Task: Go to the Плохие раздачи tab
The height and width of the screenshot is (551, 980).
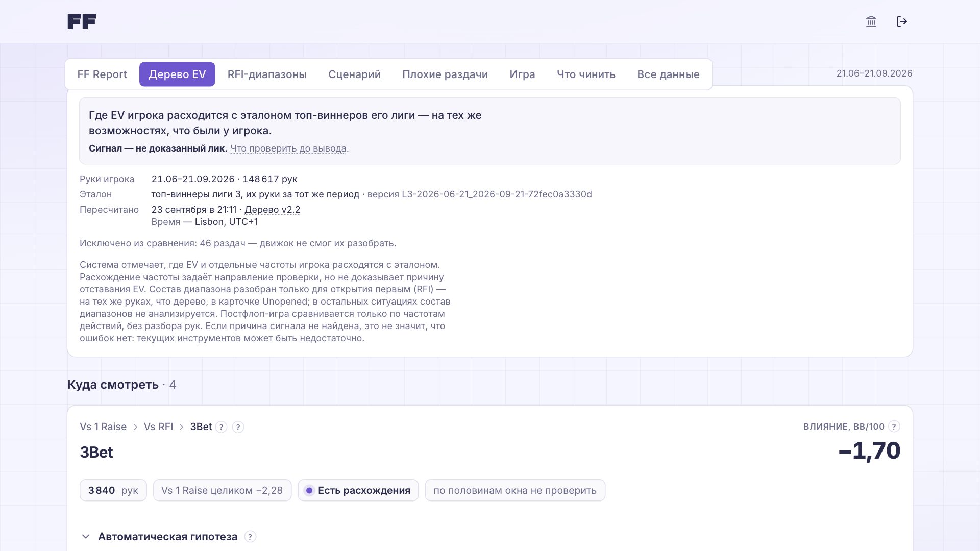Action: (x=445, y=74)
